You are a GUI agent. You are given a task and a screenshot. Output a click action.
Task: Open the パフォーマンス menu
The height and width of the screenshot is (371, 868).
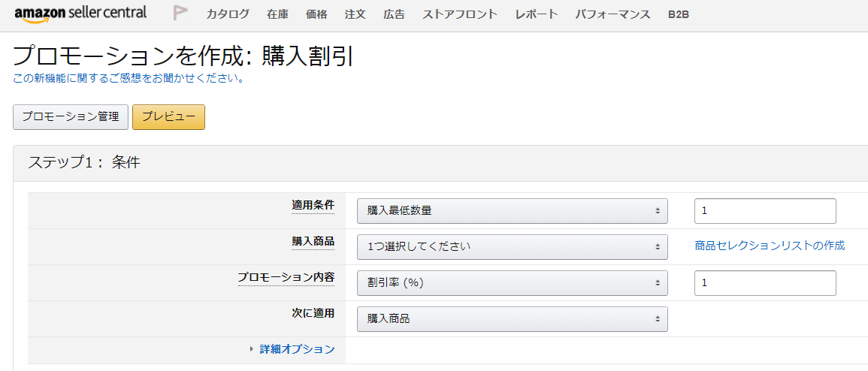point(612,14)
